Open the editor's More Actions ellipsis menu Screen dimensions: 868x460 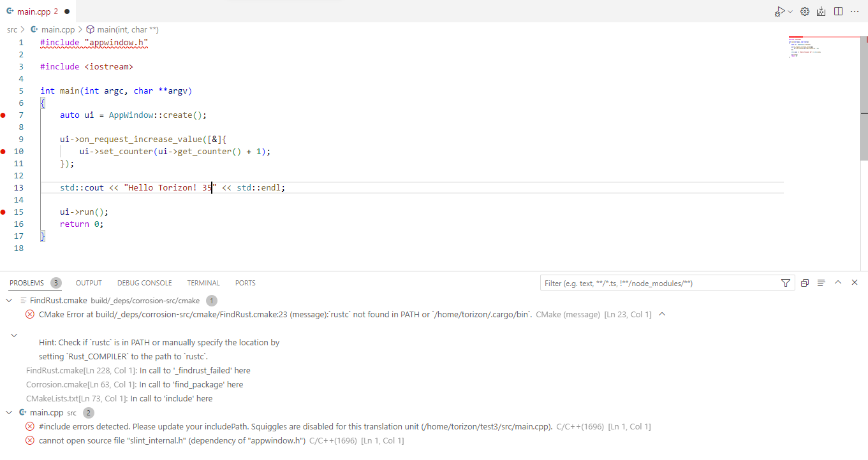[x=855, y=11]
